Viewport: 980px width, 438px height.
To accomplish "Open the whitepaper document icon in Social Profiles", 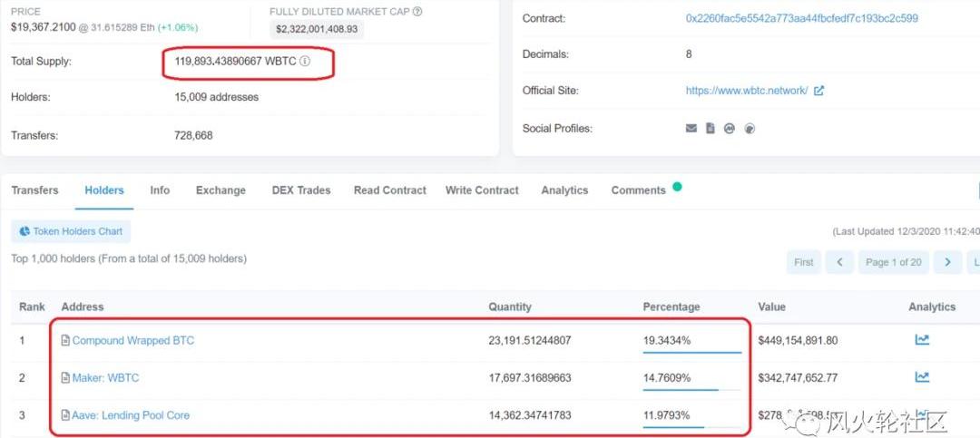I will 710,128.
